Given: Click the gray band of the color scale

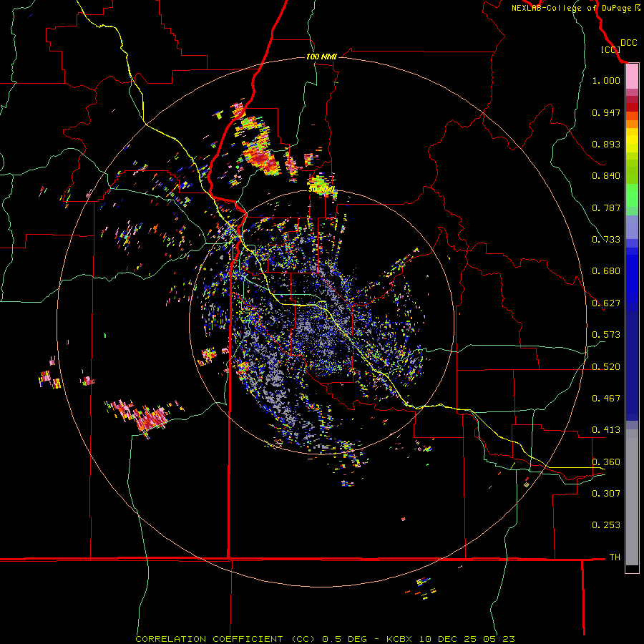Looking at the screenshot, I should (632, 497).
